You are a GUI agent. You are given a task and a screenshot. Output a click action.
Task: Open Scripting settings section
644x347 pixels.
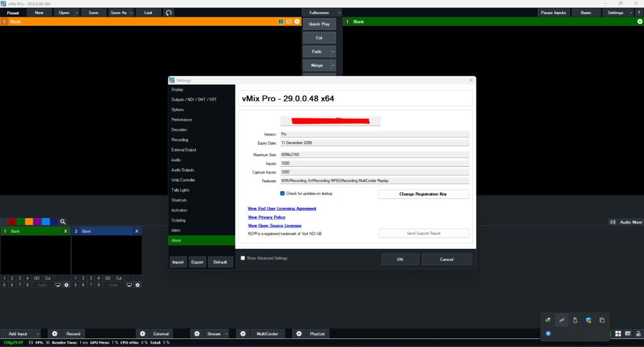[x=201, y=221]
